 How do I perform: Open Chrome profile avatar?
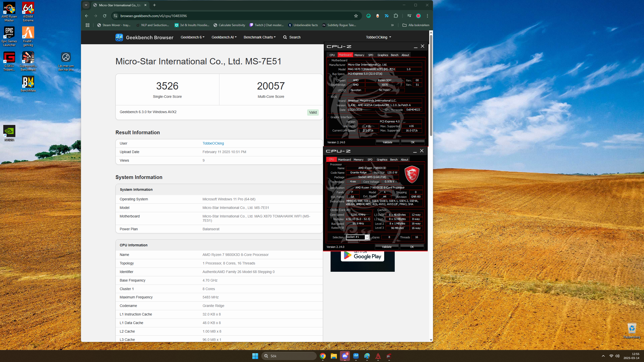pos(418,16)
